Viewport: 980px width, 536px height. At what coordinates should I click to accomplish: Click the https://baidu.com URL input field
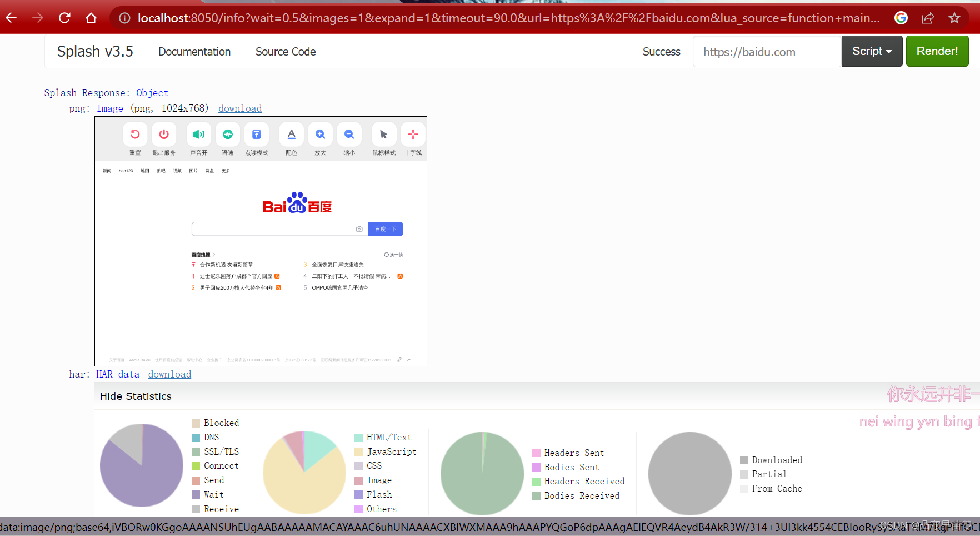click(x=767, y=51)
